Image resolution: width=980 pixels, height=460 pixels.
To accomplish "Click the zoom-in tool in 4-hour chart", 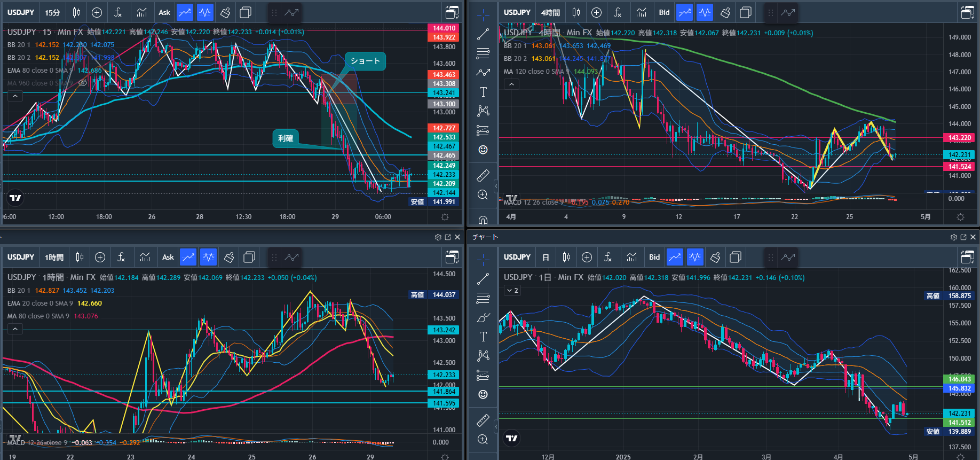I will click(483, 195).
